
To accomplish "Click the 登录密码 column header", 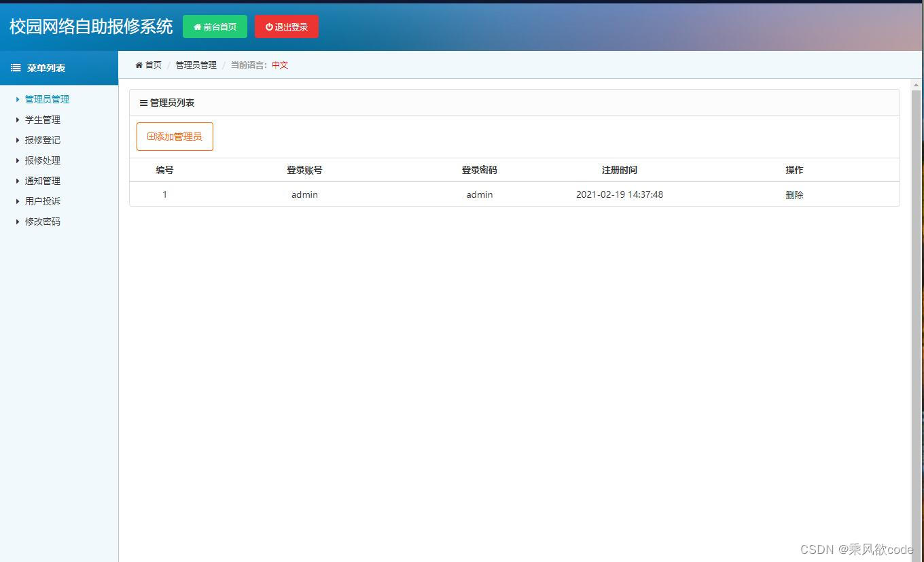I will 480,170.
